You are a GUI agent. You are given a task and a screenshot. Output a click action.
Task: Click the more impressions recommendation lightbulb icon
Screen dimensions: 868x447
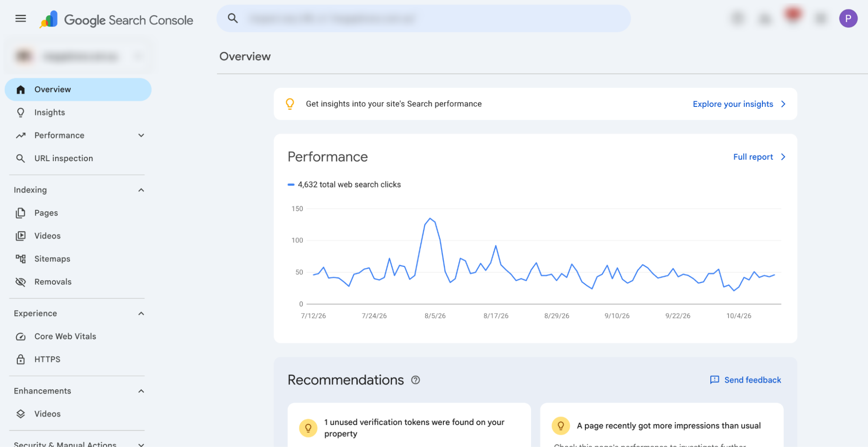tap(561, 426)
